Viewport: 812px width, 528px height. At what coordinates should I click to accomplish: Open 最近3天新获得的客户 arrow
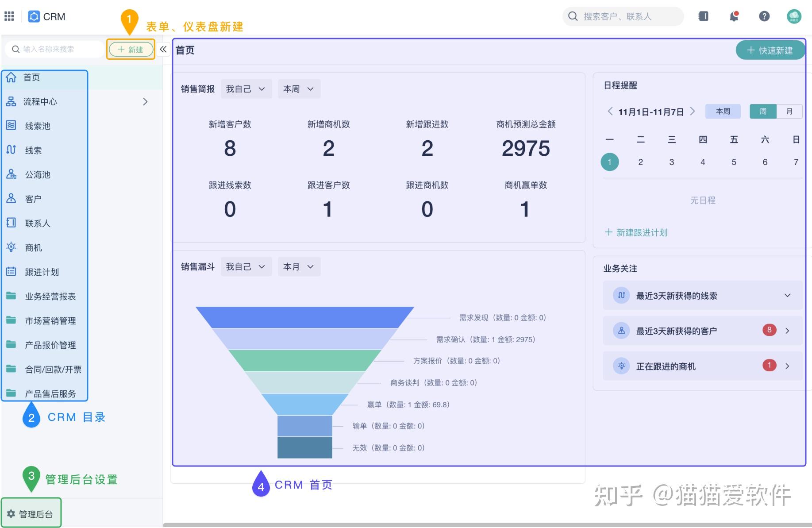tap(787, 331)
